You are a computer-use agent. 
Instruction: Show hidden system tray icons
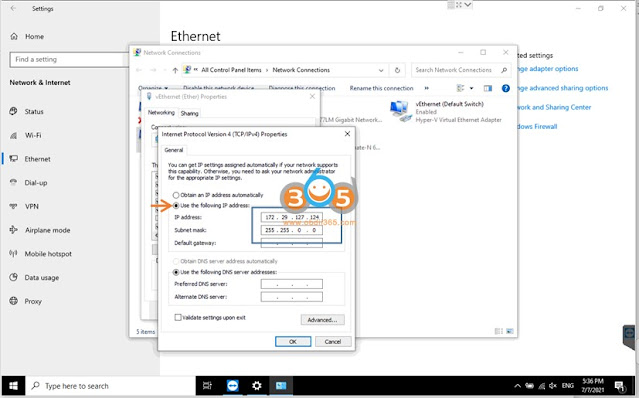click(517, 386)
